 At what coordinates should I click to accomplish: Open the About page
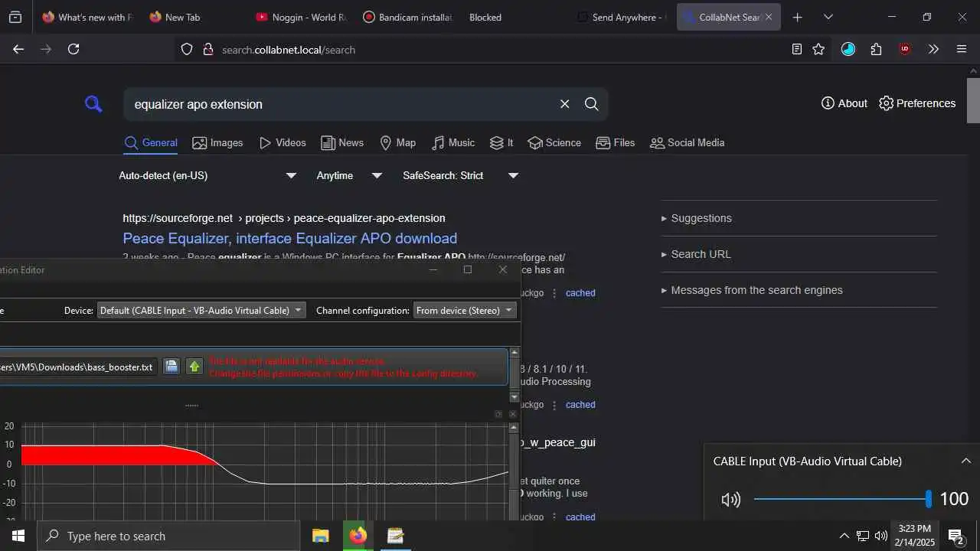coord(844,103)
